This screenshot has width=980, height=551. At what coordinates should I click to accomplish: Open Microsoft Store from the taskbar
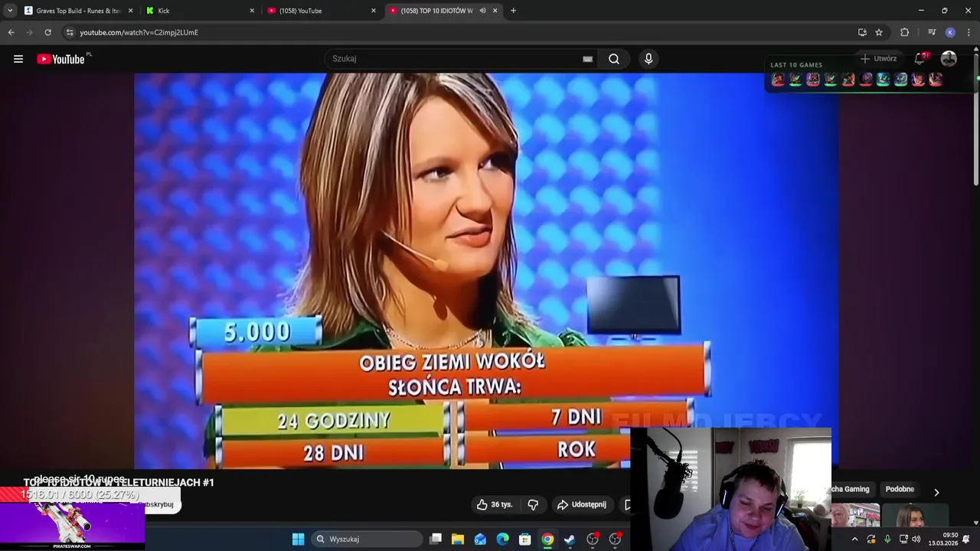pyautogui.click(x=525, y=539)
